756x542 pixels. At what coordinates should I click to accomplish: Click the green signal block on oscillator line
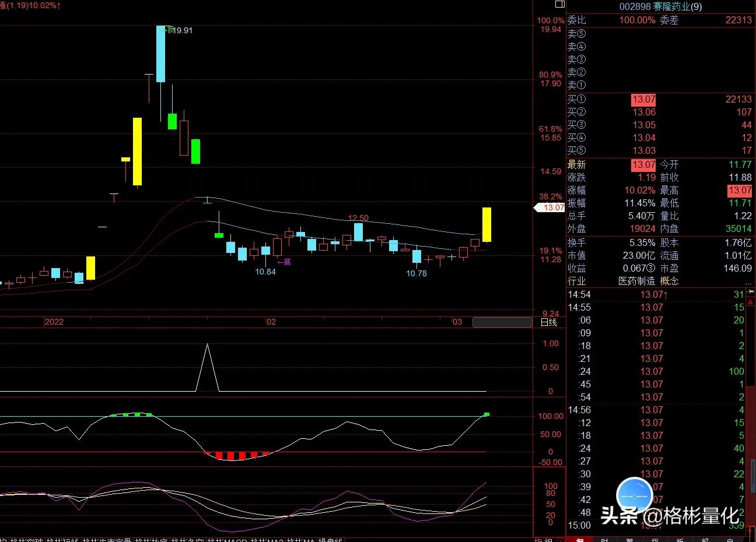pyautogui.click(x=487, y=414)
